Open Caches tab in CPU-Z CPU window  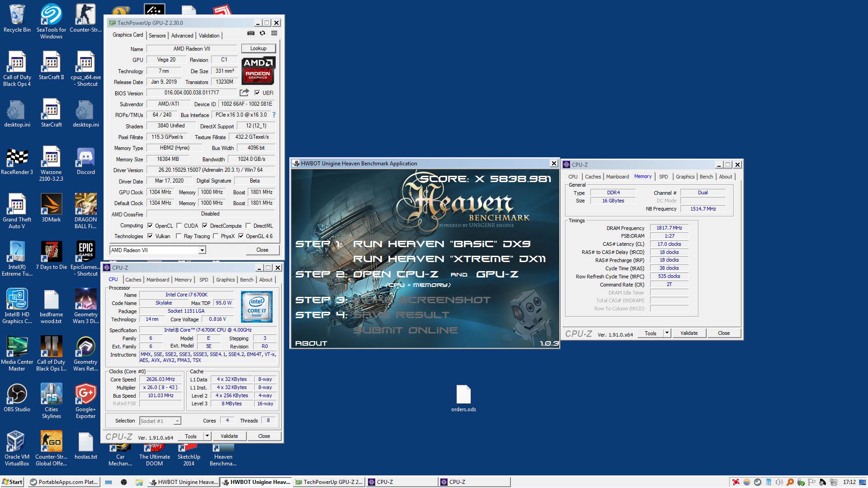133,280
